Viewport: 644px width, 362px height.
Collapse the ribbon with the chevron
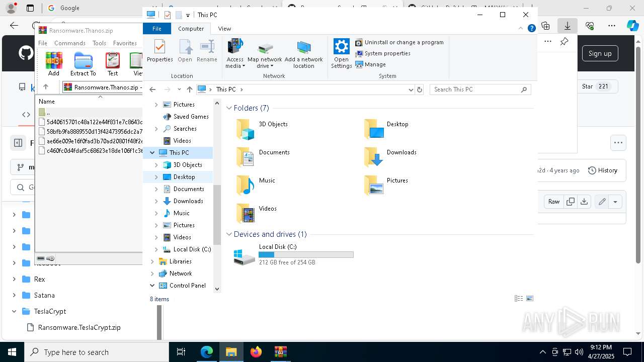pos(522,29)
